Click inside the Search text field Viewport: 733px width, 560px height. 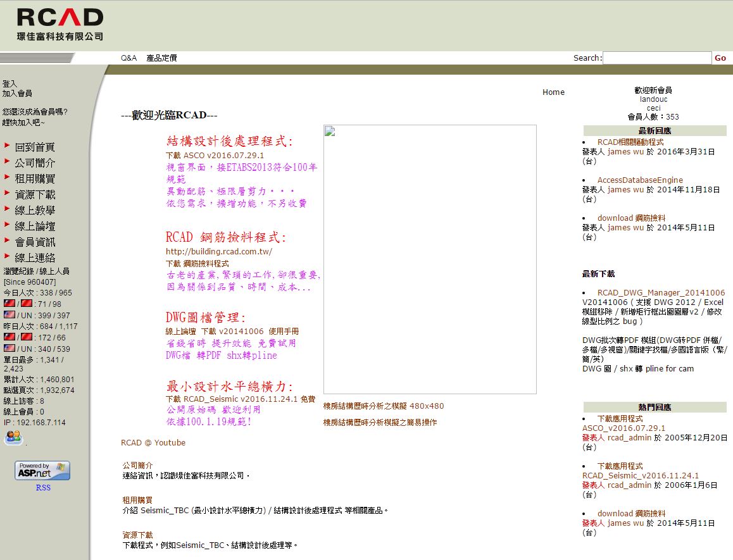[656, 58]
